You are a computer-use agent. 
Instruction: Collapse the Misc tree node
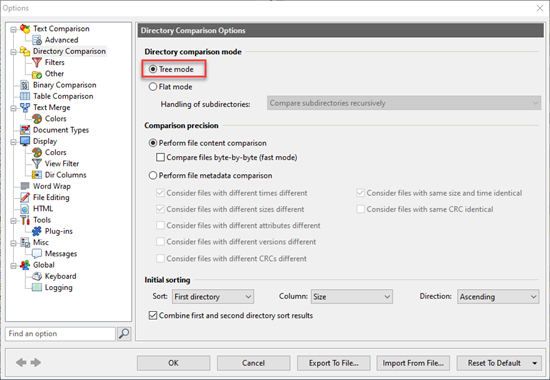[13, 243]
